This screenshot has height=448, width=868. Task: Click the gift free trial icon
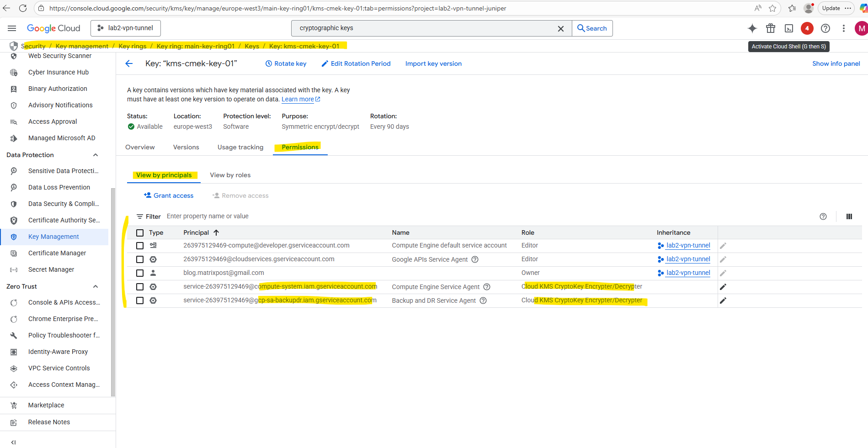[x=770, y=28]
